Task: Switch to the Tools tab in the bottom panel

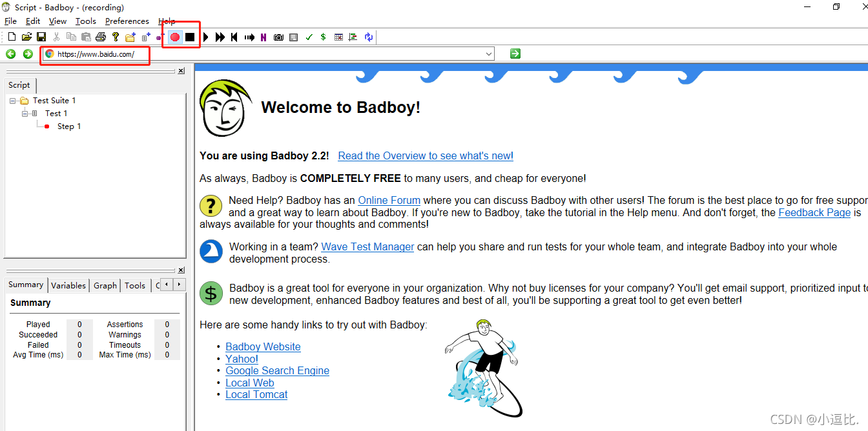Action: (x=135, y=285)
